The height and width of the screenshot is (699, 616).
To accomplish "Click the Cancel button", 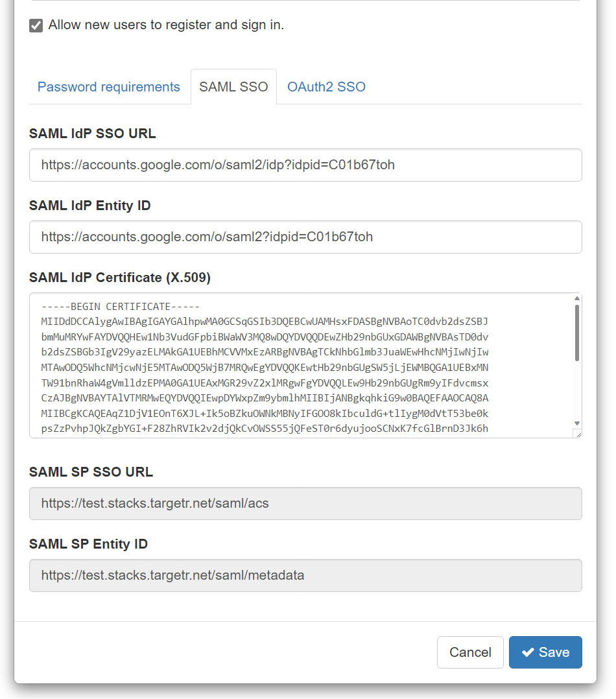I will point(470,652).
